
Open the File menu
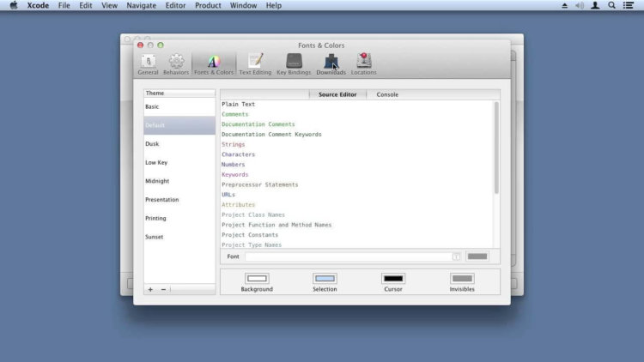click(64, 5)
